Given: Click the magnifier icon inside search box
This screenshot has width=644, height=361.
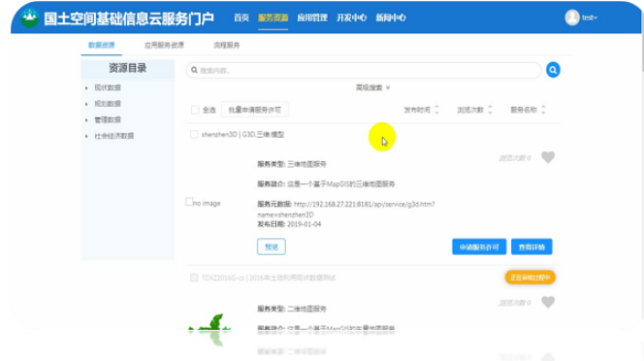Looking at the screenshot, I should [x=194, y=70].
